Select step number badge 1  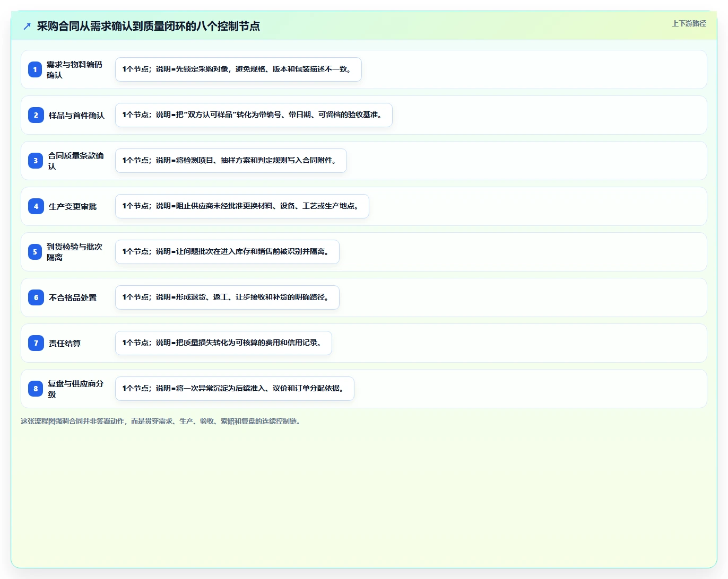tap(35, 69)
